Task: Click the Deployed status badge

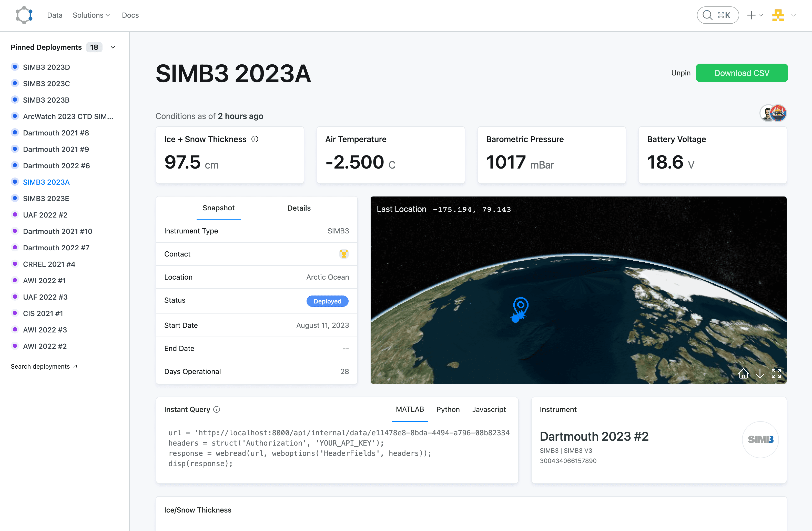Action: coord(327,301)
